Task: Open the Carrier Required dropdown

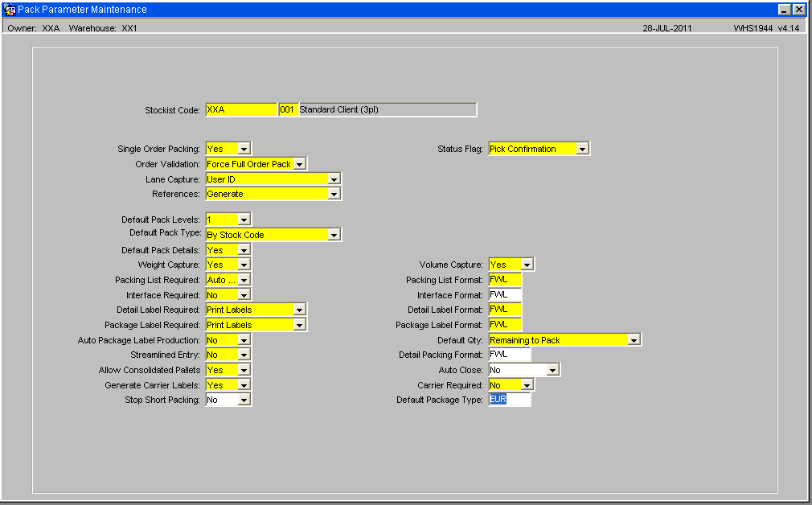Action: pos(527,385)
